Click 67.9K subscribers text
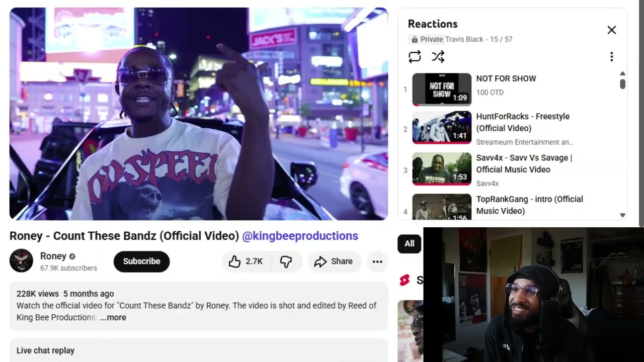 coord(68,268)
